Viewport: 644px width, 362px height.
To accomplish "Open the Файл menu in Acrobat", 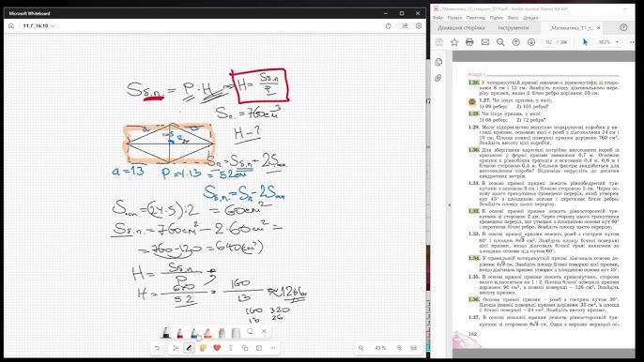I will 437,18.
